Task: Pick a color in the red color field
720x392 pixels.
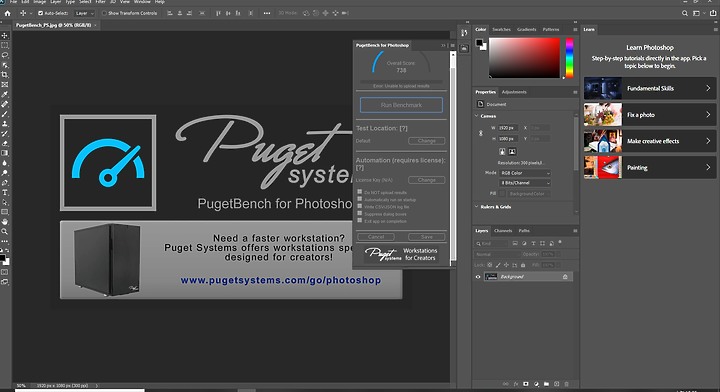Action: tap(524, 58)
